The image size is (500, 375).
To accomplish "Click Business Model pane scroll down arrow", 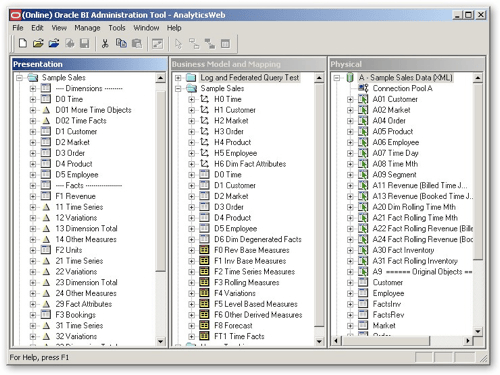I will pyautogui.click(x=319, y=341).
